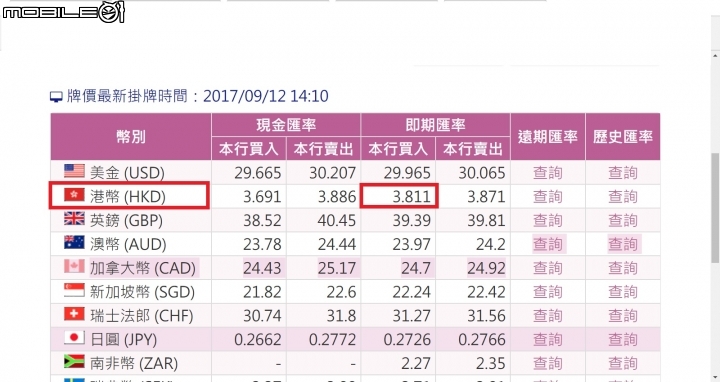The width and height of the screenshot is (720, 382).
Task: Open GBP forward rate 查詢 link
Action: point(547,220)
